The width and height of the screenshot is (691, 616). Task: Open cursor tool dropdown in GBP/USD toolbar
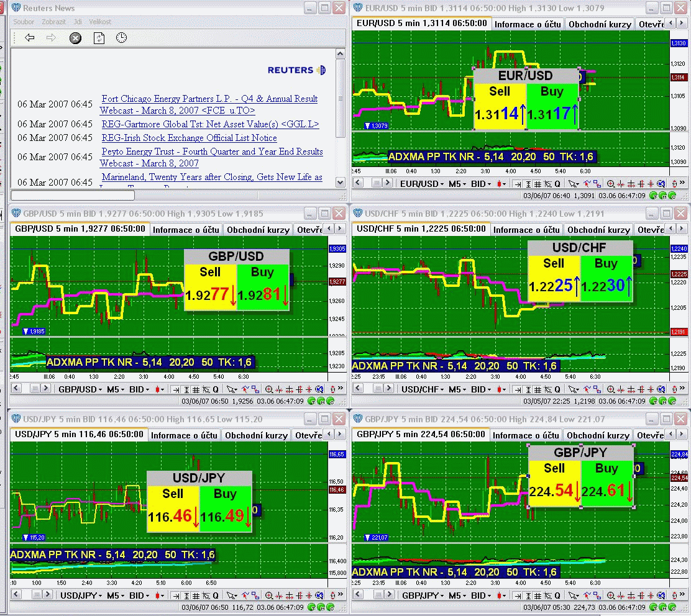232,389
